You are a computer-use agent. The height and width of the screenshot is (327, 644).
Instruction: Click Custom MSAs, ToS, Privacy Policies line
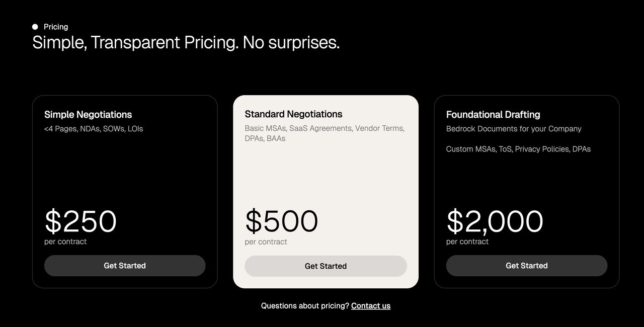pos(518,149)
